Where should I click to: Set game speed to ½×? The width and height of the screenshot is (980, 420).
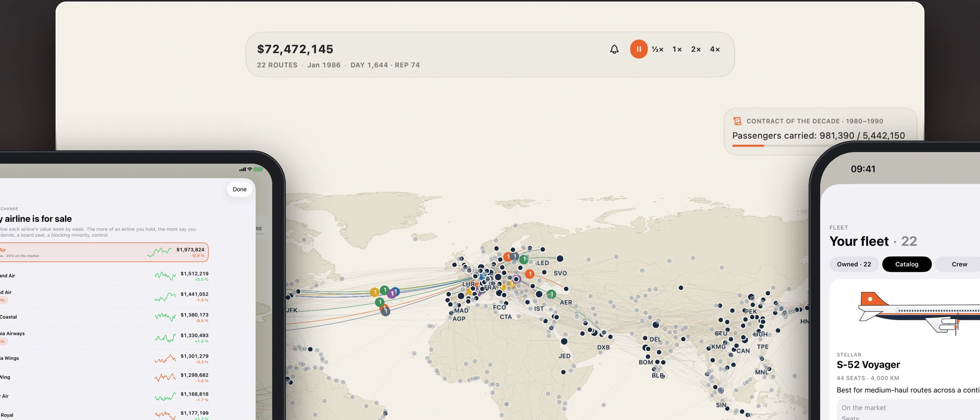[x=657, y=50]
